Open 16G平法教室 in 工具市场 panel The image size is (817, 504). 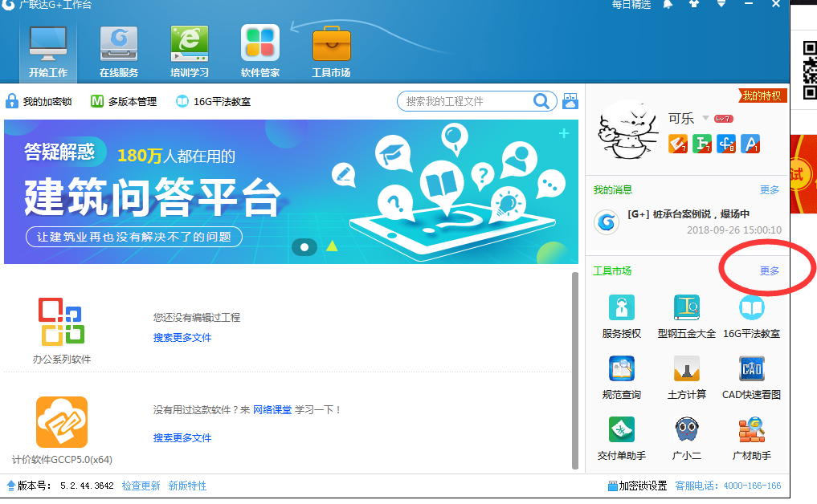[751, 316]
